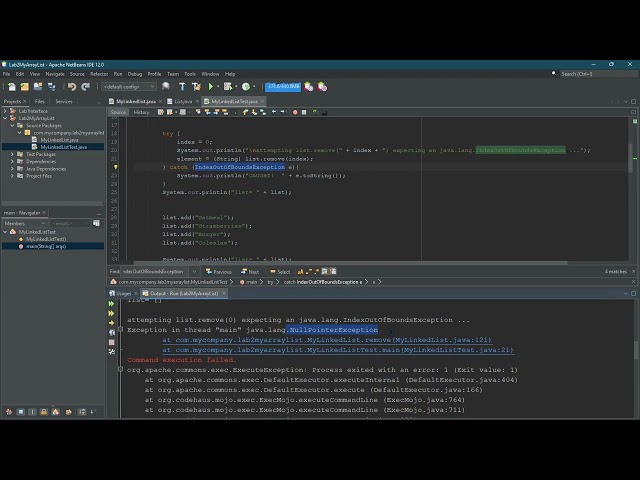640x480 pixels.
Task: Switch to the Services tab
Action: pyautogui.click(x=64, y=101)
